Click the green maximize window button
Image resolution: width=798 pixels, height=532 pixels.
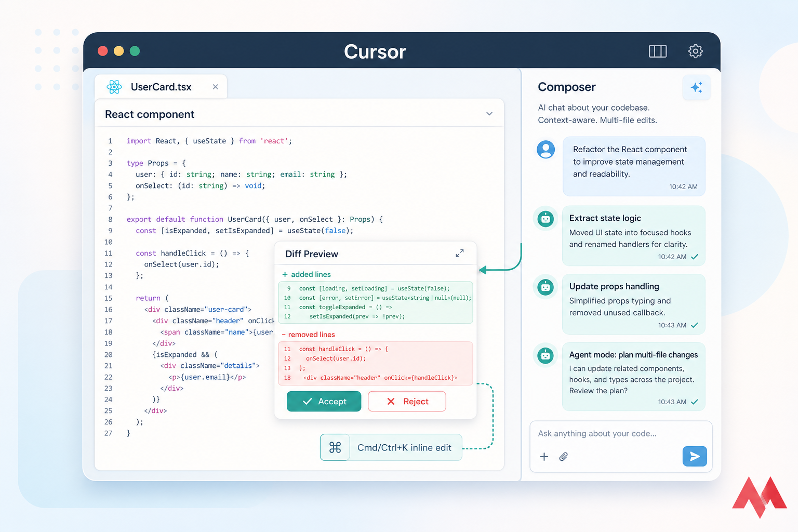135,51
